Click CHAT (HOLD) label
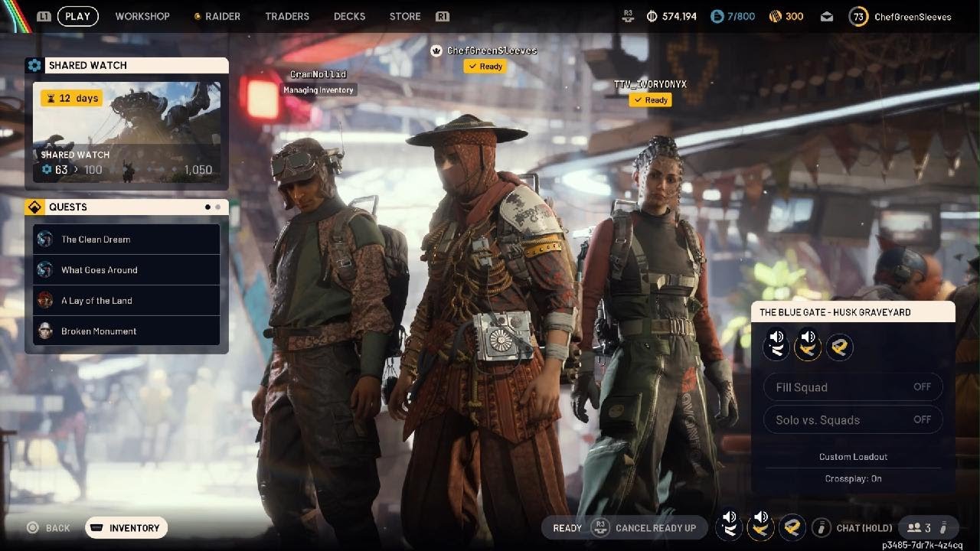Viewport: 980px width, 551px height. pos(864,528)
